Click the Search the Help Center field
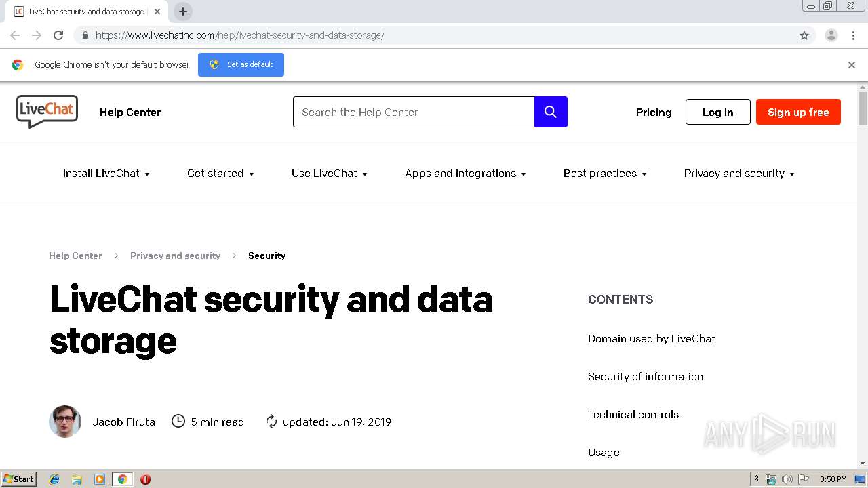 (x=414, y=112)
